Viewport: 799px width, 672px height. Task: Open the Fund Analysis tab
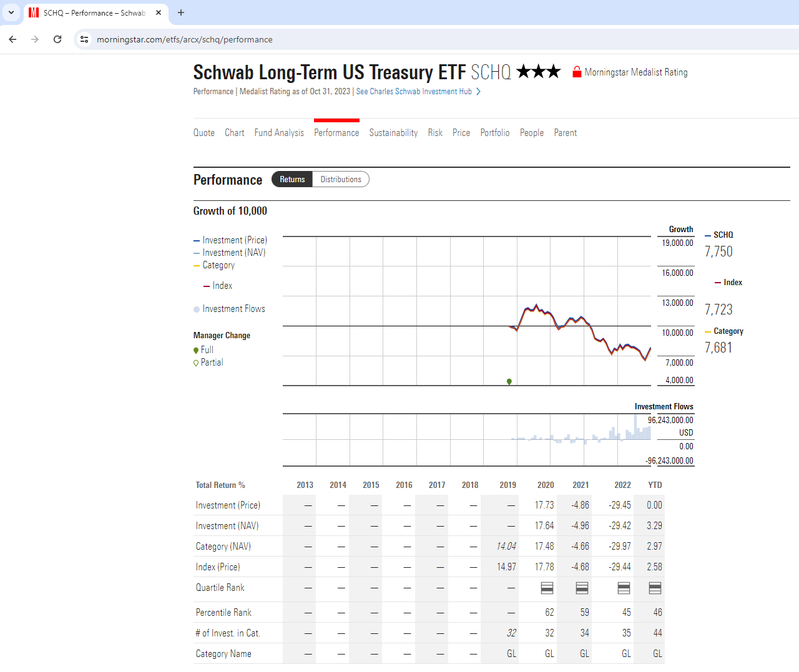coord(279,133)
